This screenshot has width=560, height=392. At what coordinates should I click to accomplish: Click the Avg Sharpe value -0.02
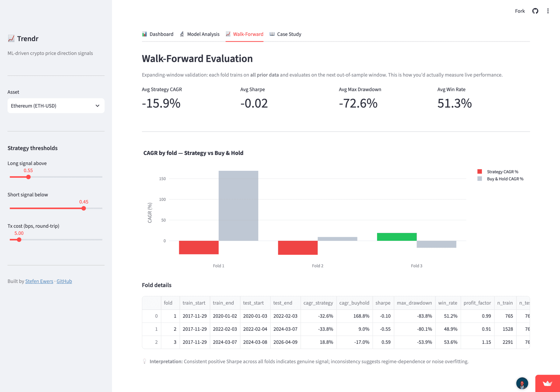pyautogui.click(x=254, y=103)
